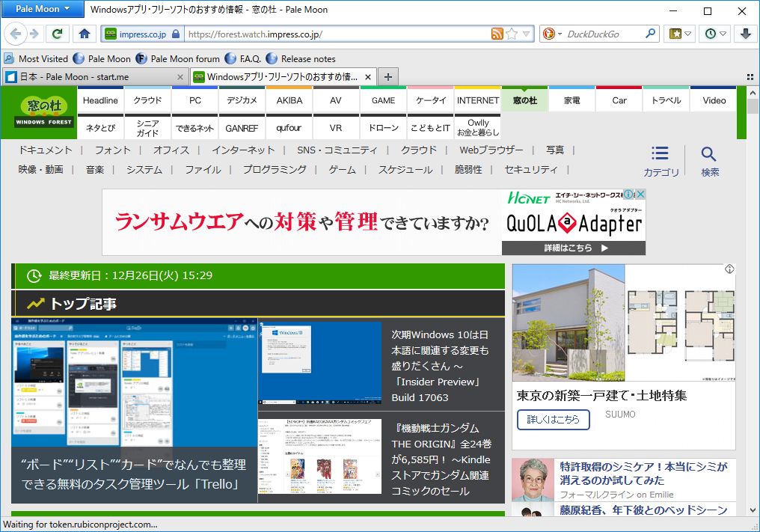Click the page scrollbar down arrow
This screenshot has height=532, width=760.
tap(753, 510)
